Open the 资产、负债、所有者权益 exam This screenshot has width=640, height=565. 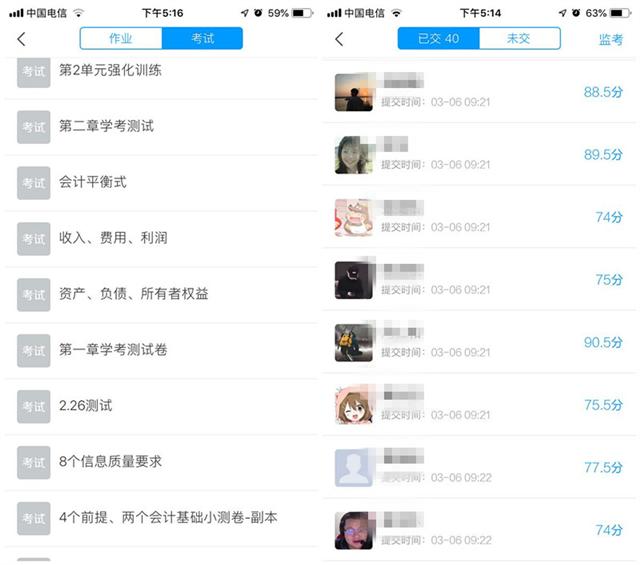pos(161,295)
